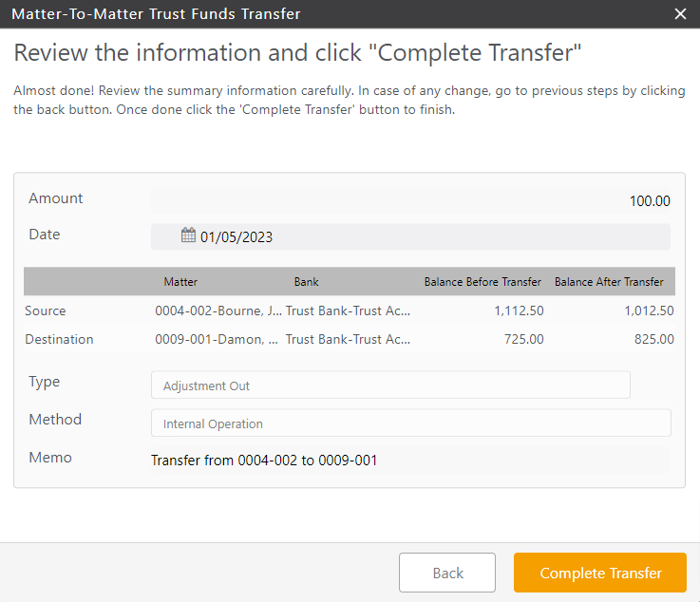Image resolution: width=700 pixels, height=602 pixels.
Task: Click the Destination row bank cell
Action: (348, 339)
